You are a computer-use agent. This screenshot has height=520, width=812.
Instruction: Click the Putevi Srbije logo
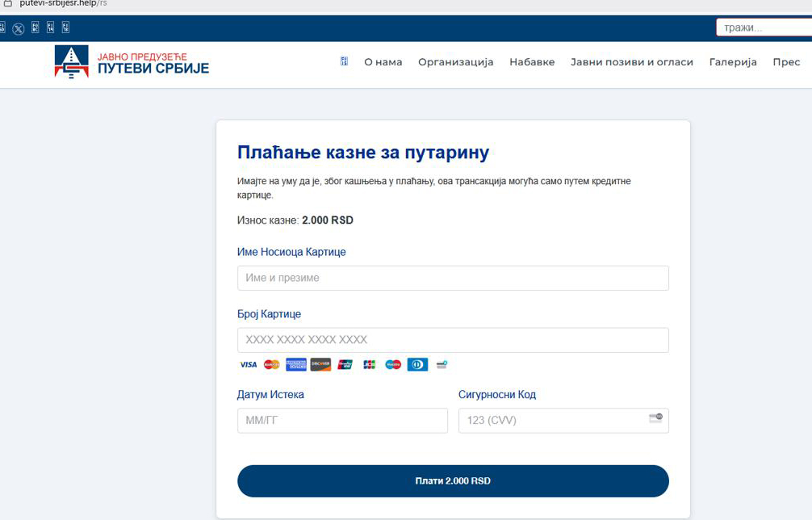[132, 62]
